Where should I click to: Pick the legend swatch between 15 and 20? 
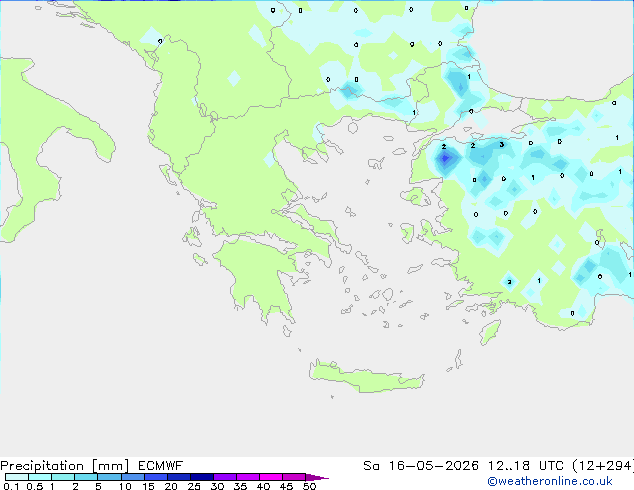(156, 477)
